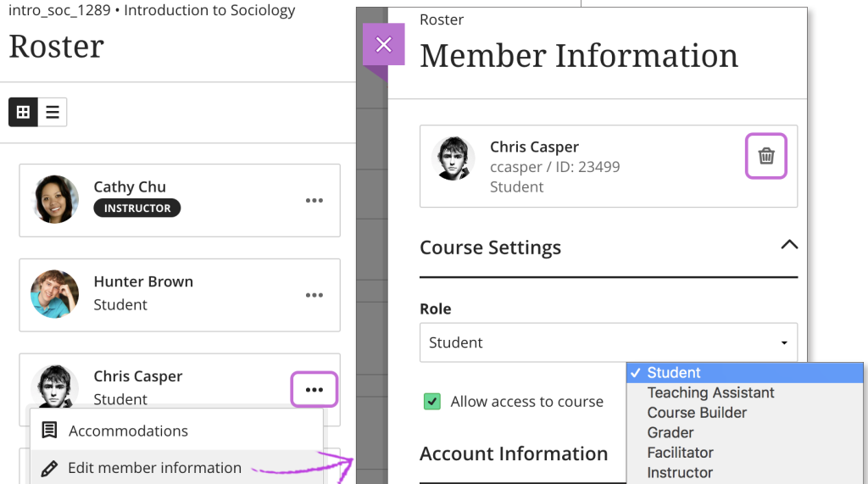Image resolution: width=868 pixels, height=484 pixels.
Task: Click the intro_soc_1289 course title text
Action: (x=152, y=10)
